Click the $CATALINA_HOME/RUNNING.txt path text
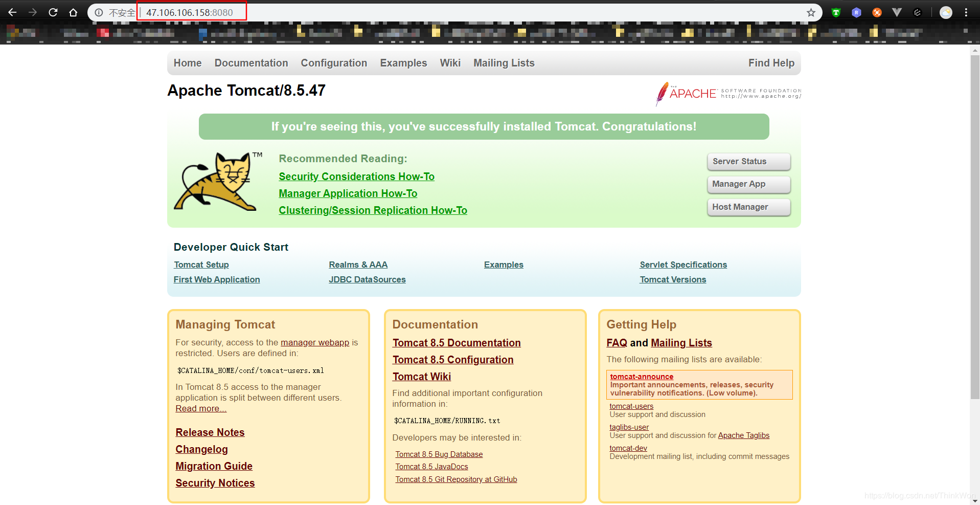 (447, 421)
